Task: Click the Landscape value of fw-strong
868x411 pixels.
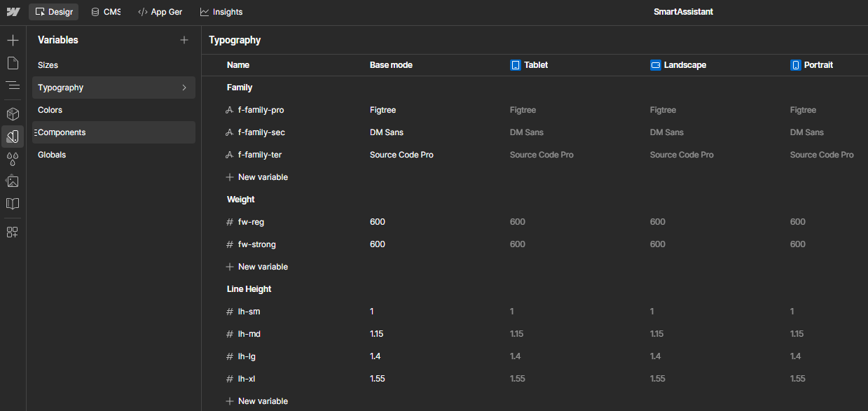Action: [x=658, y=244]
